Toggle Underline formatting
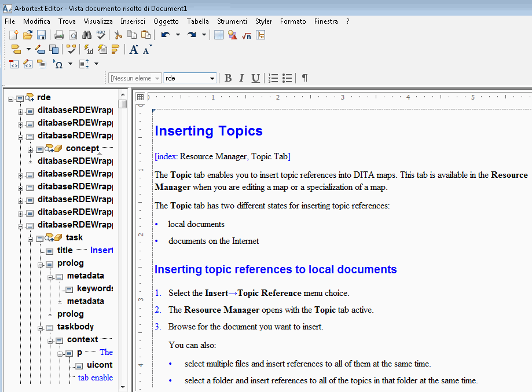The image size is (532, 392). [255, 78]
